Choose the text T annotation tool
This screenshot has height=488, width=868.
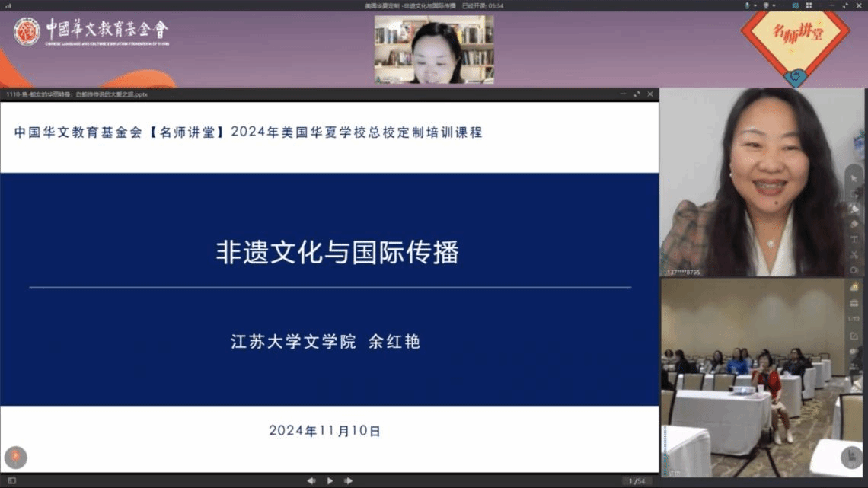(854, 240)
